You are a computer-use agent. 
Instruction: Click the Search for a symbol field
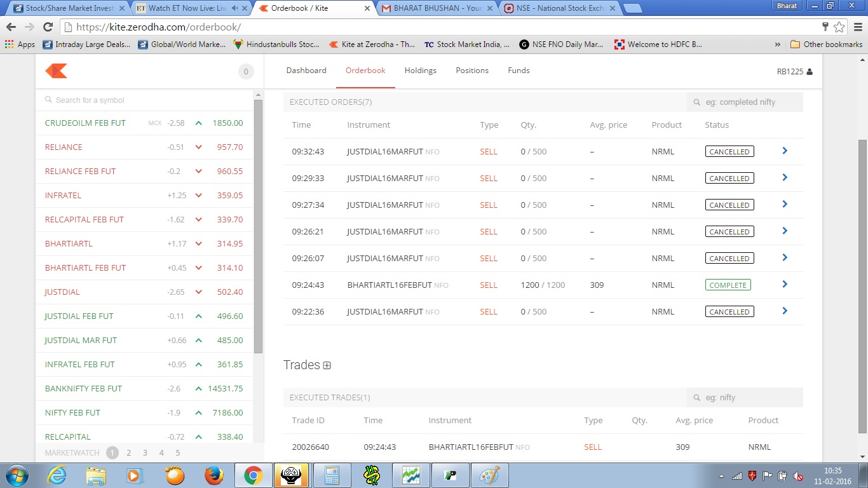pyautogui.click(x=144, y=100)
